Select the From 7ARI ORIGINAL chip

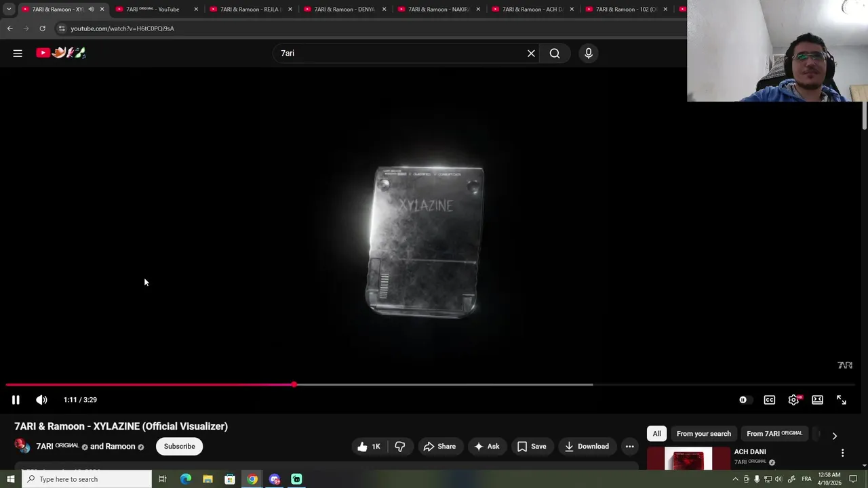[x=774, y=434]
